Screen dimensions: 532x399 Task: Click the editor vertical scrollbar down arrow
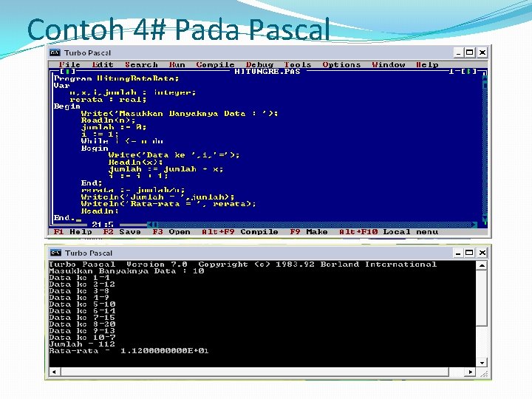pos(485,218)
